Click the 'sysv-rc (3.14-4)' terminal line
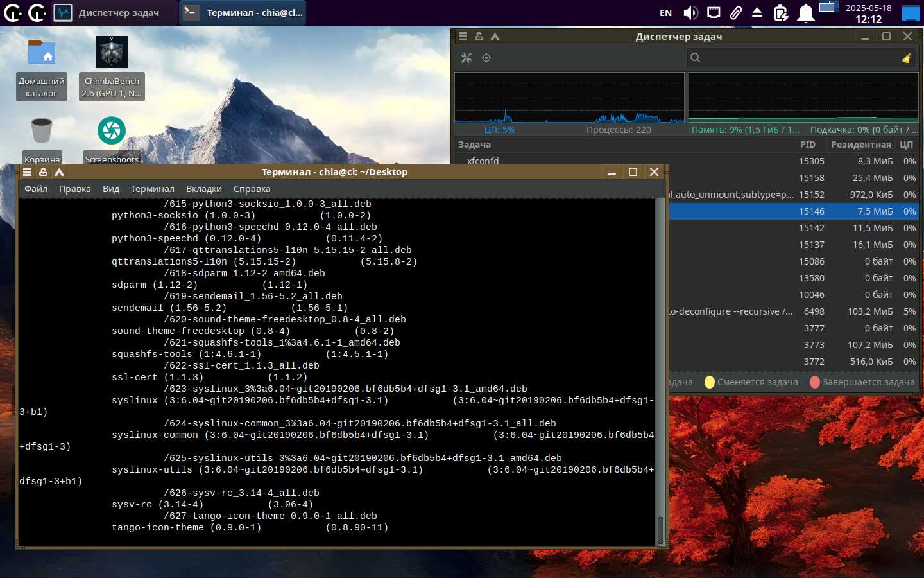Screen dimensions: 924x578 tap(212, 505)
